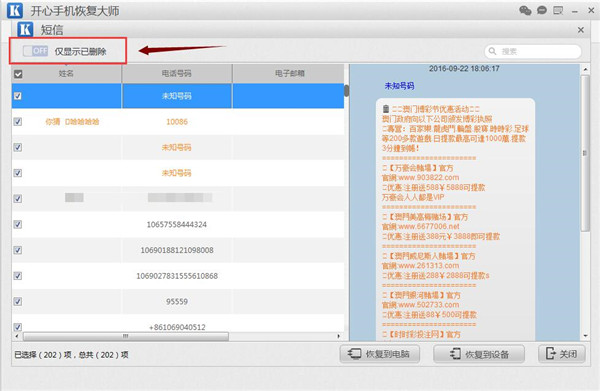Image resolution: width=600 pixels, height=391 pixels.
Task: Select the 10657558444324 row
Action: [x=178, y=224]
